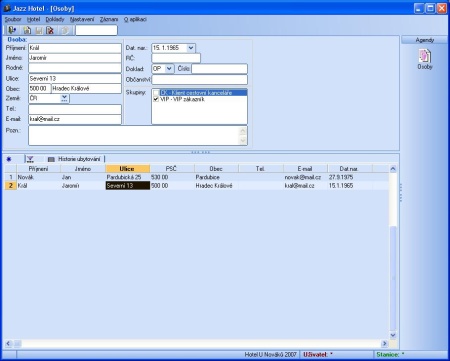Viewport: 450px width, 361px height.
Task: Click the empty Tel. input field
Action: point(75,109)
